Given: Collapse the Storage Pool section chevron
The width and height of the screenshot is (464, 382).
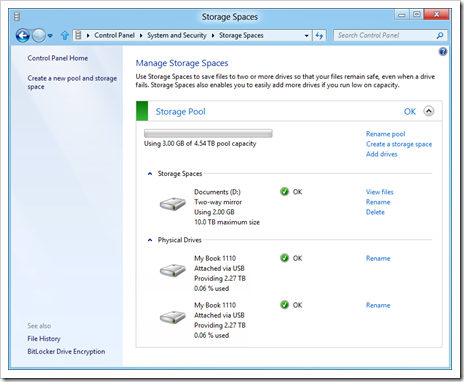Looking at the screenshot, I should tap(429, 111).
